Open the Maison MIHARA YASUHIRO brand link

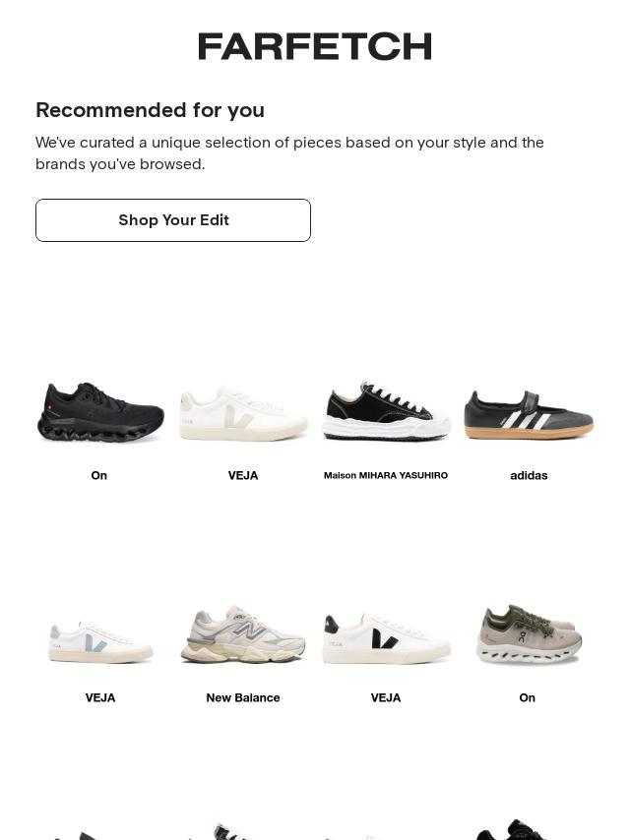coord(386,475)
